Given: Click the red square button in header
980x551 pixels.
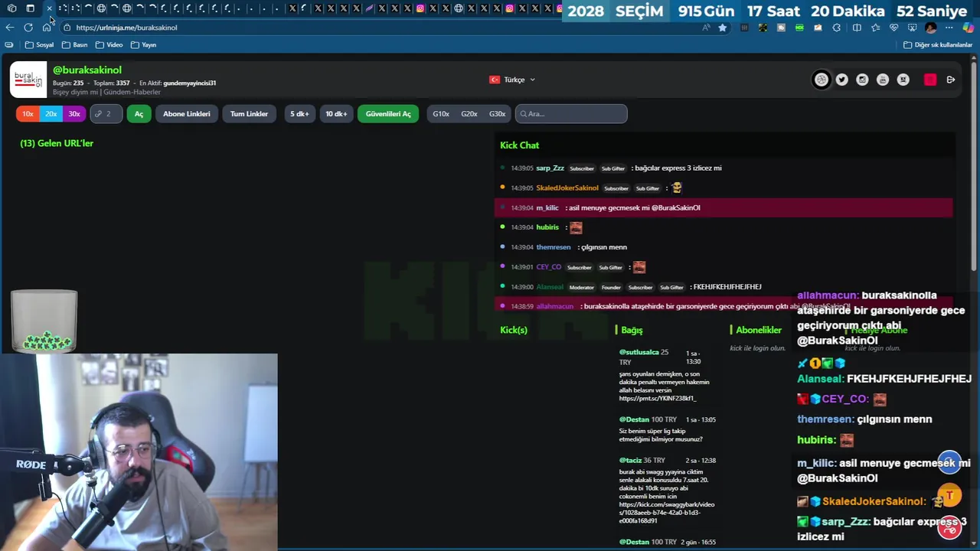Looking at the screenshot, I should click(x=930, y=80).
